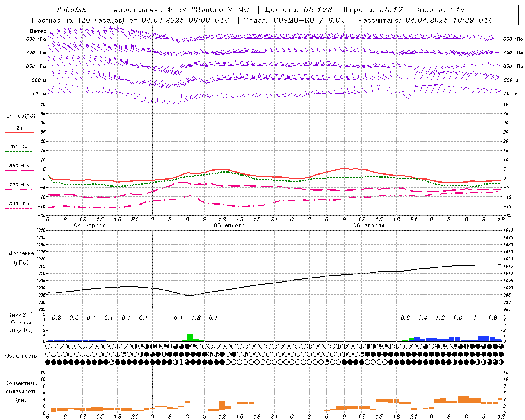This screenshot has width=525, height=420.
Task: Click the precipitation value '1.9'
Action: tap(493, 318)
